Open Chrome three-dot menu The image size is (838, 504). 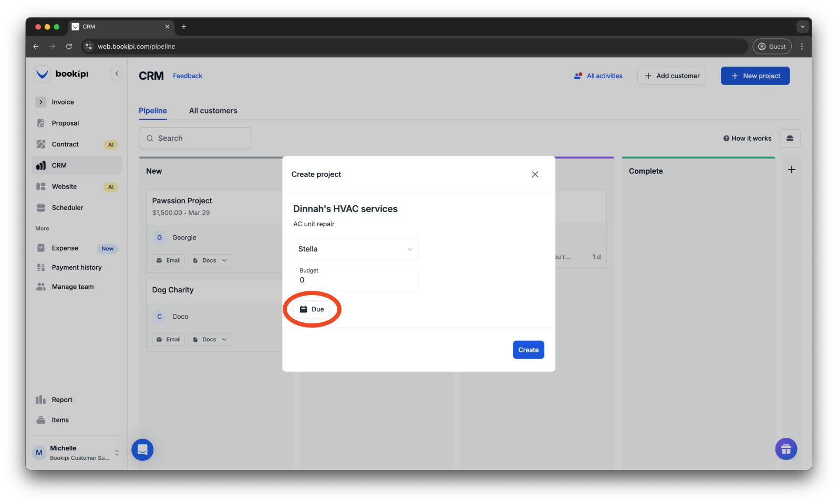pyautogui.click(x=802, y=46)
